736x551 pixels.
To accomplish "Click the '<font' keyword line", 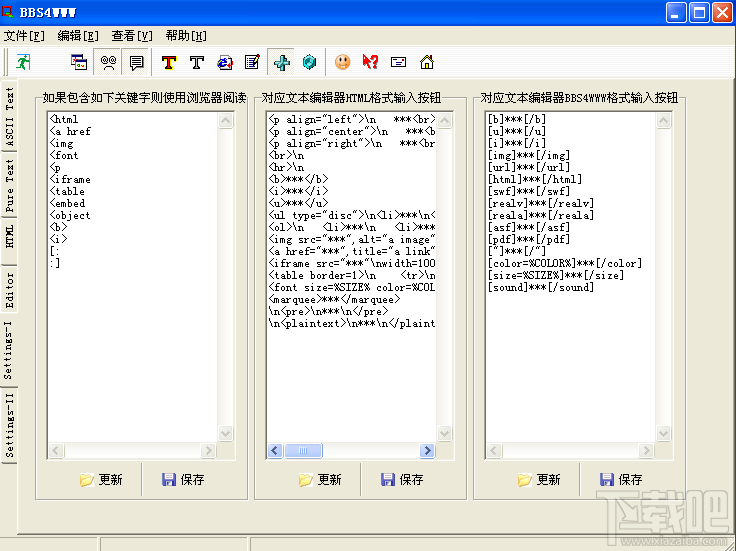I will tap(64, 155).
